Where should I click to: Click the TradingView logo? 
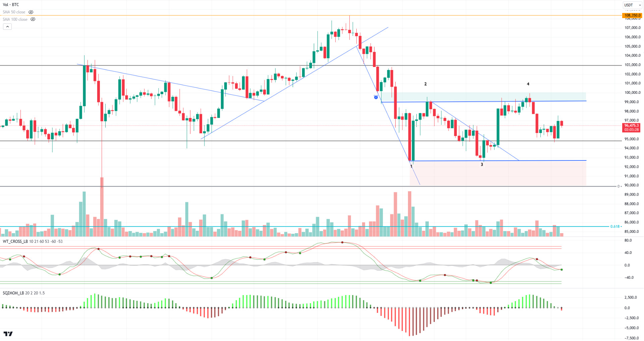point(8,334)
